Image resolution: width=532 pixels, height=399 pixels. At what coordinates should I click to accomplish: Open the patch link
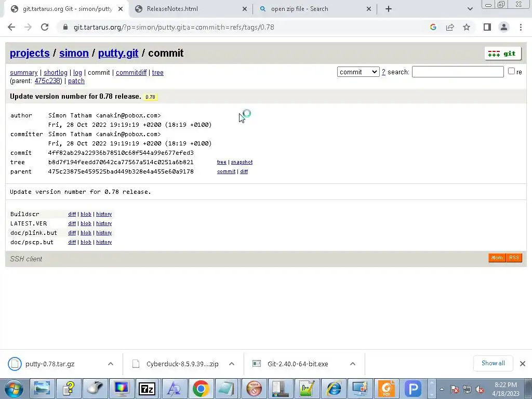pos(76,81)
